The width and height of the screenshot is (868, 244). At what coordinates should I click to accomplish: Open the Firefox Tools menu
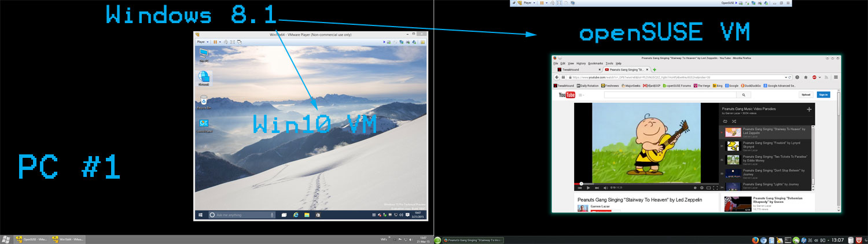pos(609,63)
